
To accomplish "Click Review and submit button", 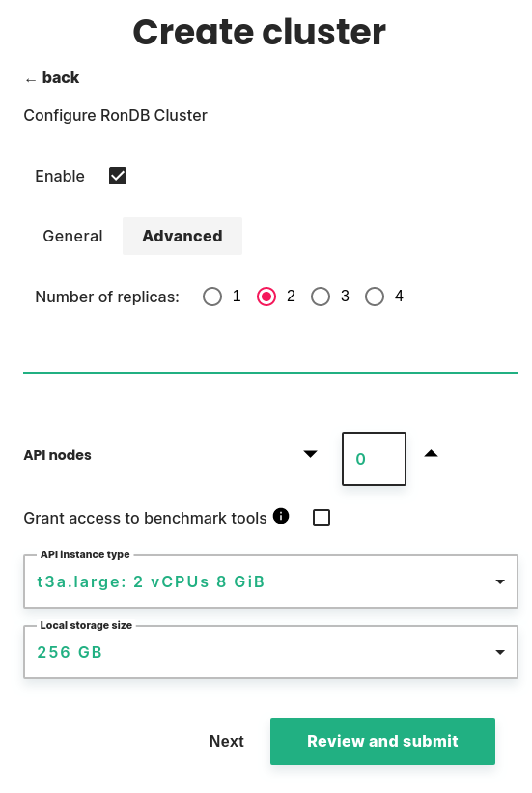I will (382, 741).
